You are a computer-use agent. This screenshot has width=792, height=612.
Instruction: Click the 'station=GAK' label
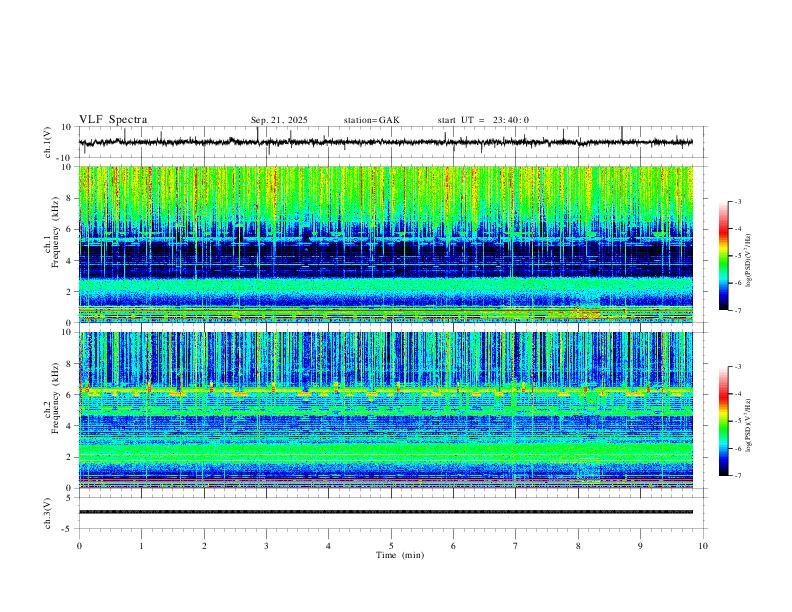371,120
